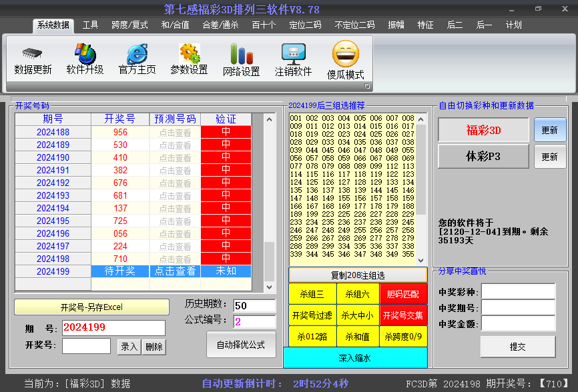Open the 后一 tab
Image resolution: width=578 pixels, height=392 pixels.
[x=484, y=25]
